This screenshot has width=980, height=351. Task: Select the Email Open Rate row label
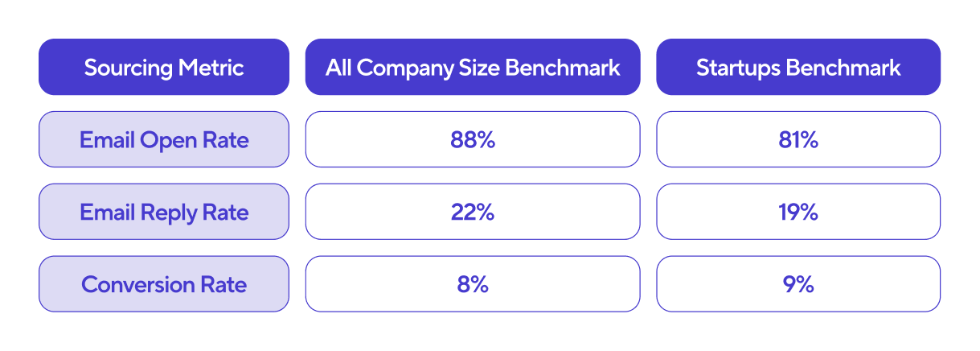[164, 139]
